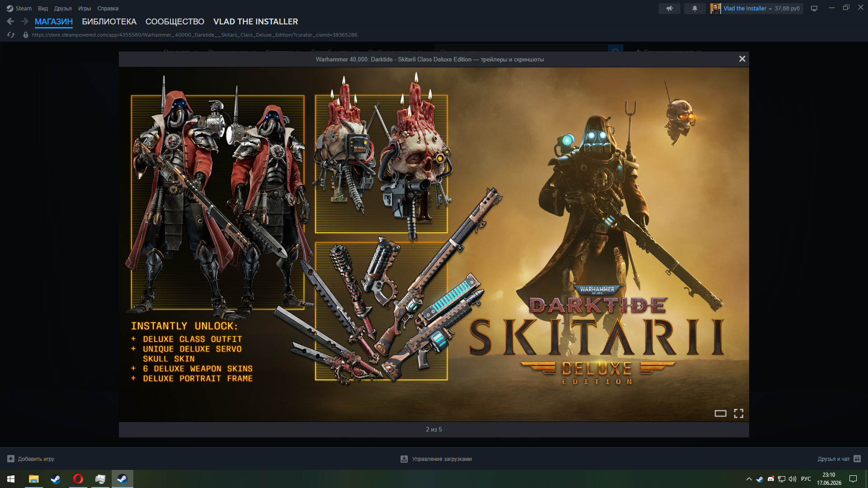This screenshot has height=488, width=868.
Task: Open the Windows notification center
Action: coord(853,479)
